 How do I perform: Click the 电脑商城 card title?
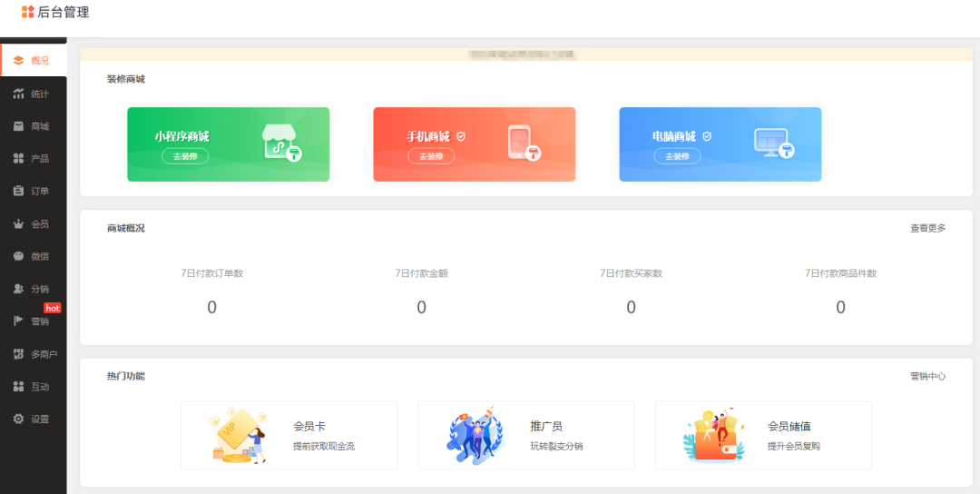pyautogui.click(x=673, y=136)
